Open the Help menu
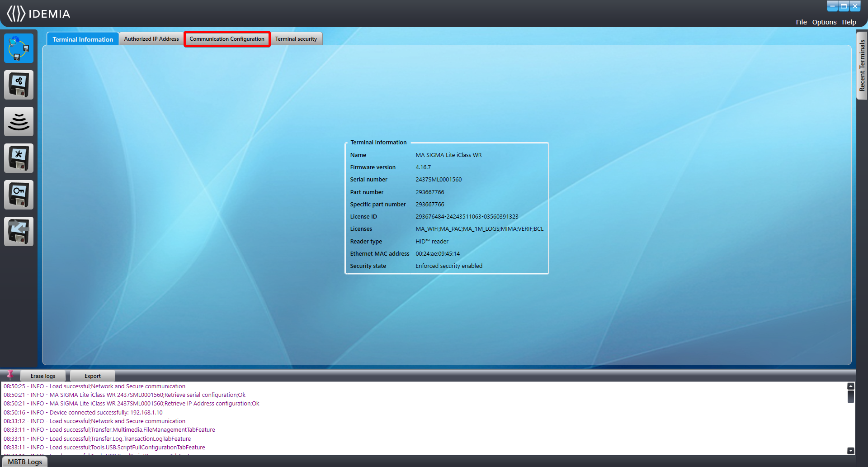This screenshot has height=467, width=868. (x=849, y=22)
